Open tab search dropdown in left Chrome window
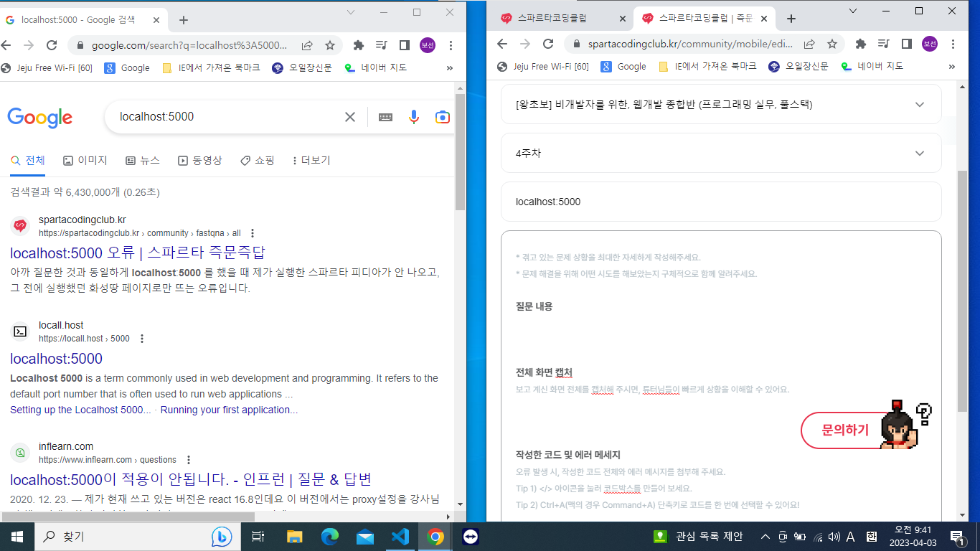The image size is (980, 551). coord(351,12)
